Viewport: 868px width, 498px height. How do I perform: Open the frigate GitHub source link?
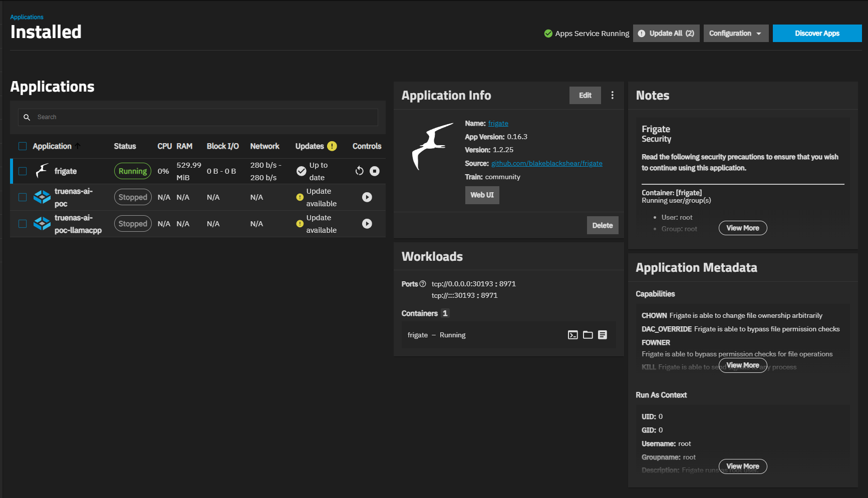pos(546,164)
